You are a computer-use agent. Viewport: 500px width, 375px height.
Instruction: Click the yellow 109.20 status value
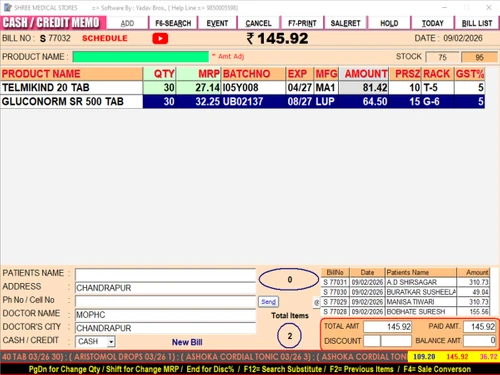tap(424, 357)
